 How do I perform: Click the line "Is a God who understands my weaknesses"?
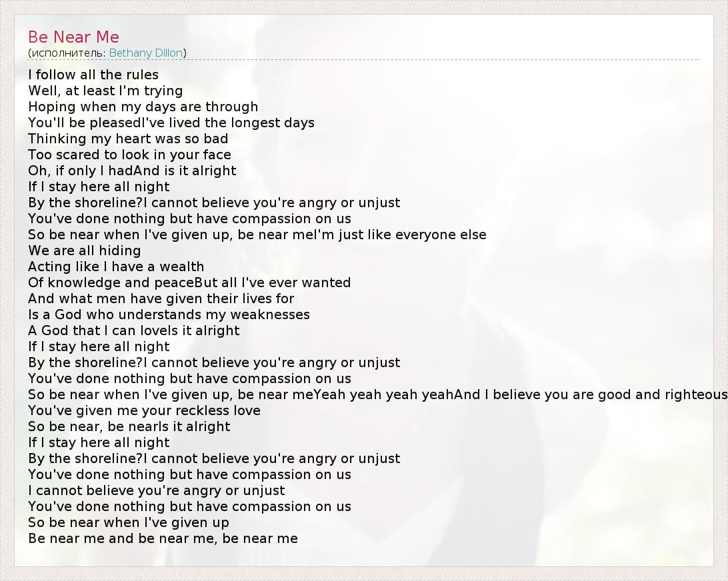[x=169, y=314]
